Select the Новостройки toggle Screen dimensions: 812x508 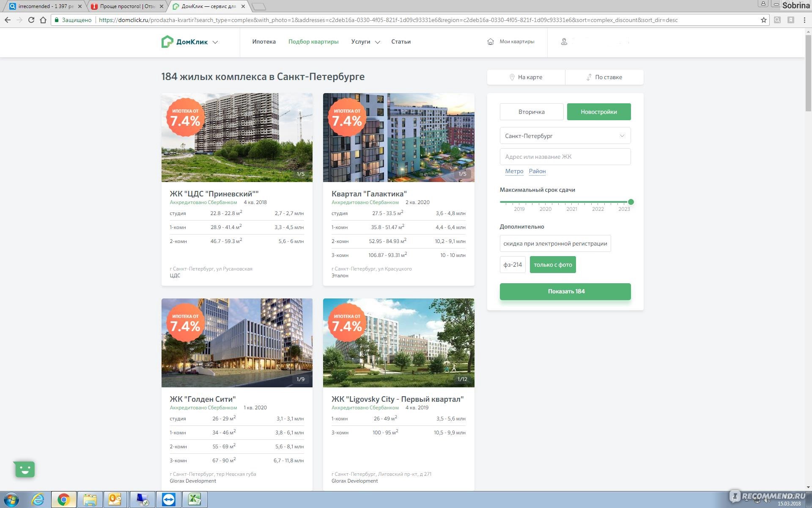(598, 112)
